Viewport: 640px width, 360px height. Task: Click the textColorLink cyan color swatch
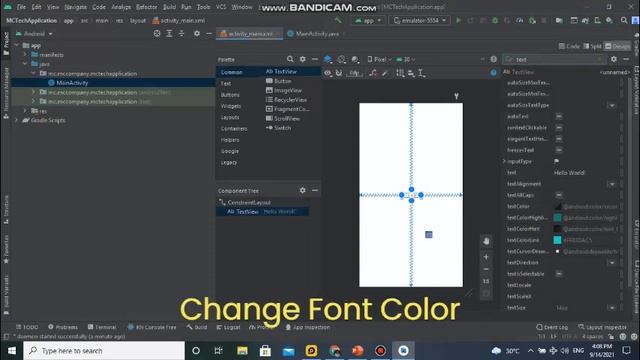(x=557, y=240)
